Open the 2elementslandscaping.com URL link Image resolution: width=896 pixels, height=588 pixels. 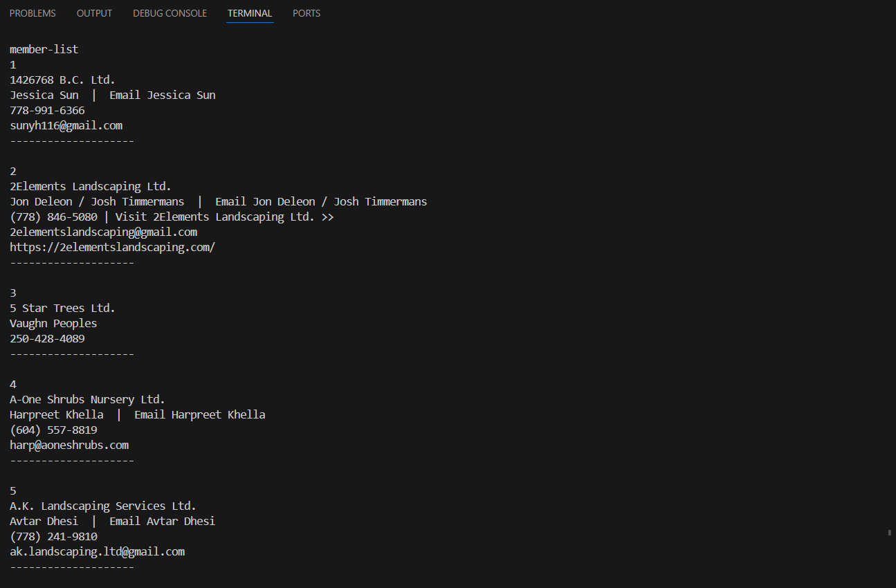point(112,247)
